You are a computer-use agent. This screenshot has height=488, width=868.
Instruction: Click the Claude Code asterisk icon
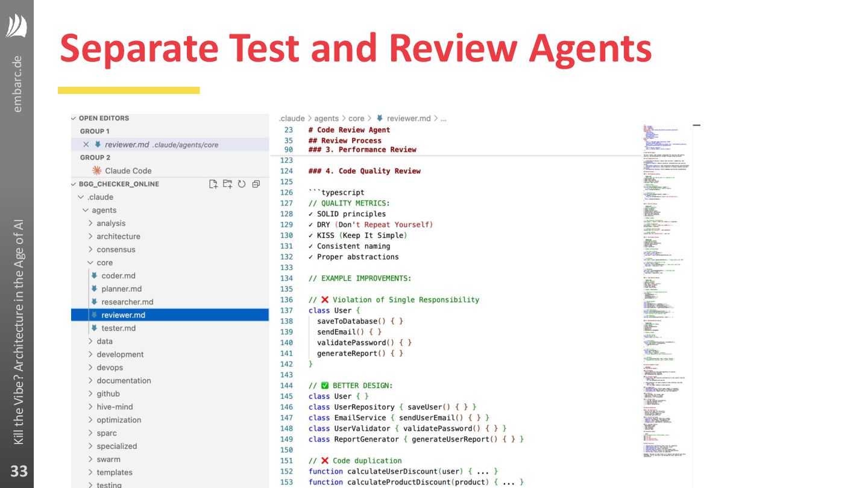96,170
